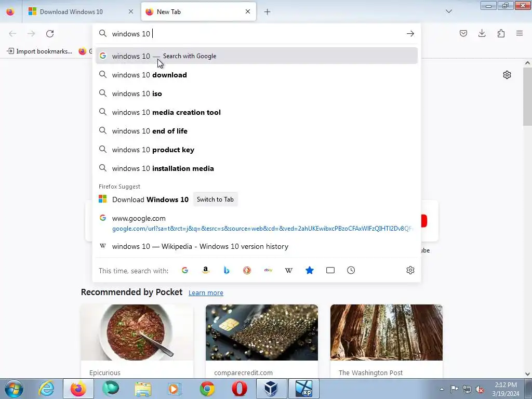Search open Tabs with the tab icon

point(330,270)
